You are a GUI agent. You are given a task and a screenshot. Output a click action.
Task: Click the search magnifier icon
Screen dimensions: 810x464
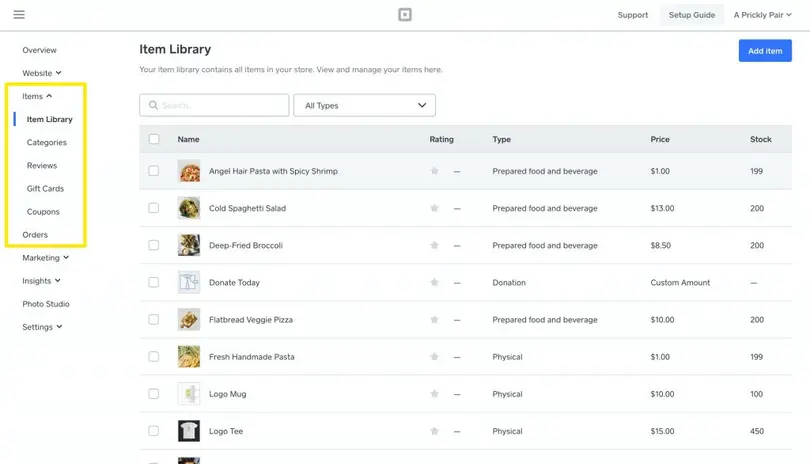153,105
